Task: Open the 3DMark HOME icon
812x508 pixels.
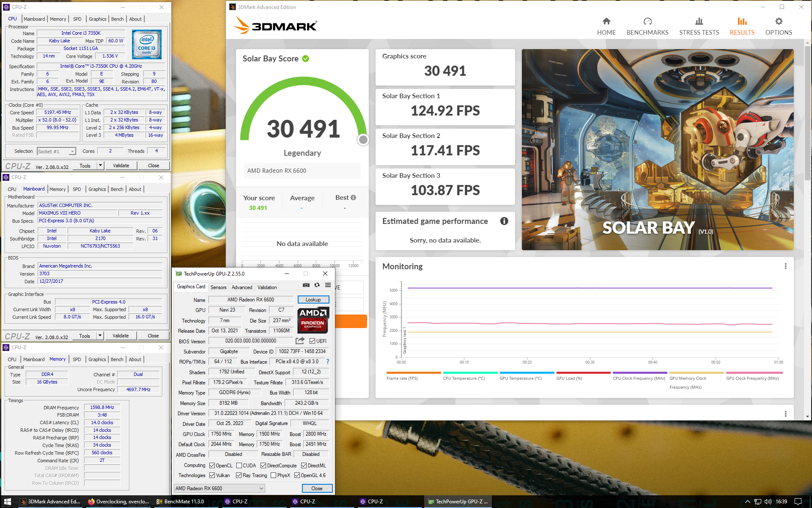Action: click(x=606, y=22)
